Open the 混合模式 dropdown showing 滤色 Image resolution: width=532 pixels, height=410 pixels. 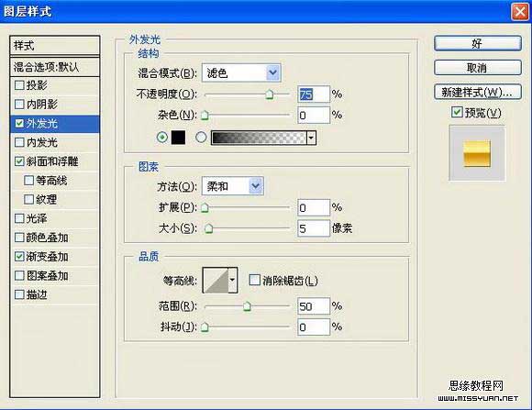[241, 72]
